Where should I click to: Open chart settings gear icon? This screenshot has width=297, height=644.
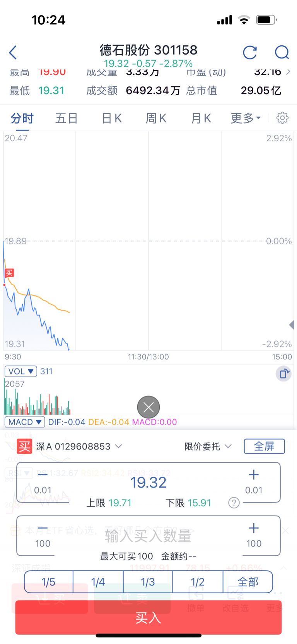(x=282, y=118)
